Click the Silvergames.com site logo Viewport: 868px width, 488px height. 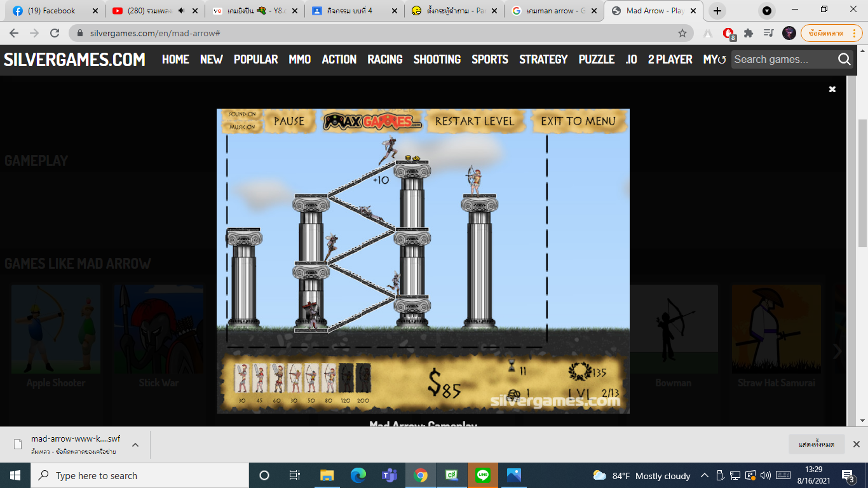[x=75, y=59]
